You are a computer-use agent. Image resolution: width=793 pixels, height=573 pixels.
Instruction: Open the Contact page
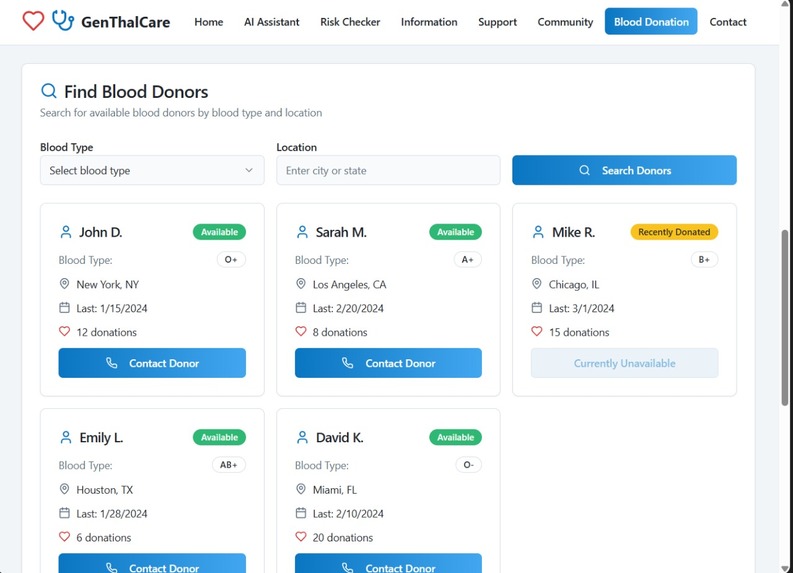tap(728, 22)
